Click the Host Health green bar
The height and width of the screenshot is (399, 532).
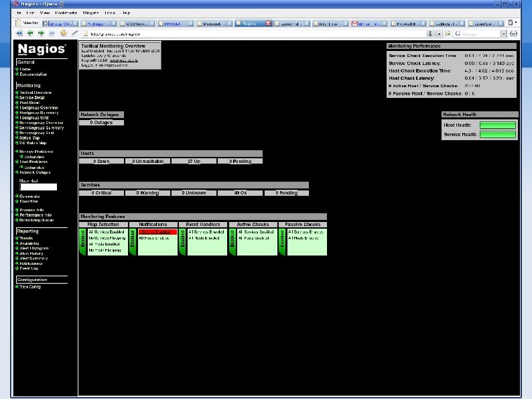tap(497, 125)
